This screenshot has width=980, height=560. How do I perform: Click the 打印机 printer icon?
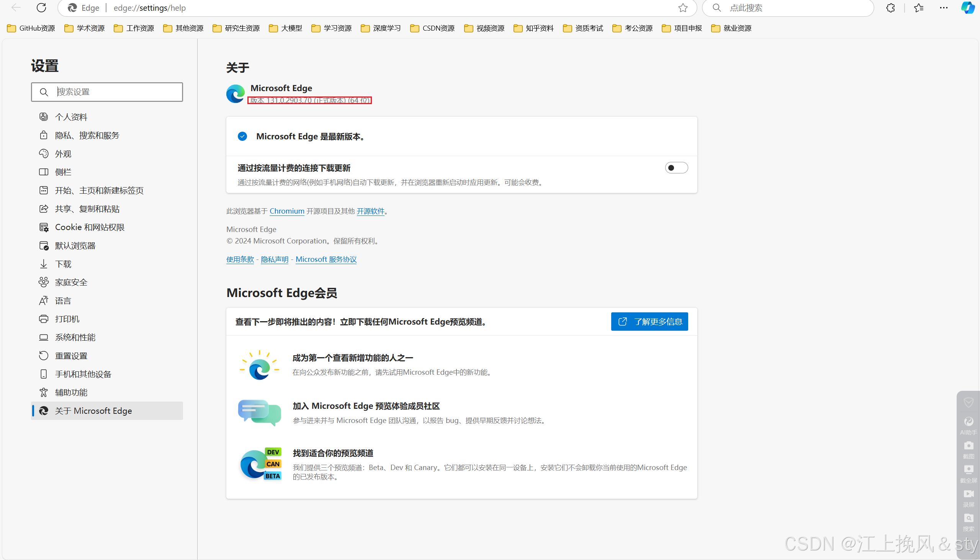(x=44, y=319)
